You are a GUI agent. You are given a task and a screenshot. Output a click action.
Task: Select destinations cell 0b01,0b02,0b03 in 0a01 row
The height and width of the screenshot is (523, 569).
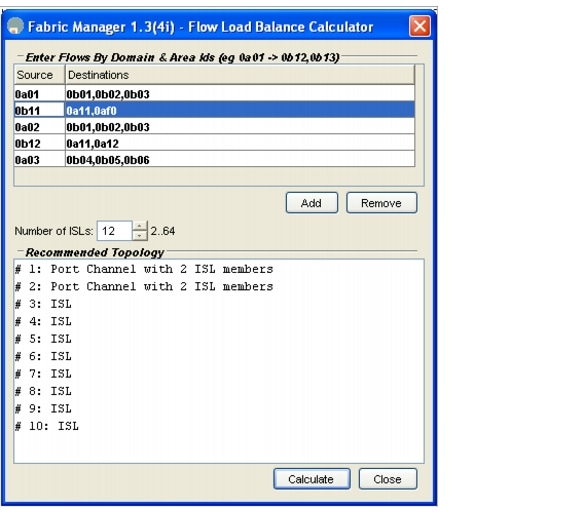(240, 94)
